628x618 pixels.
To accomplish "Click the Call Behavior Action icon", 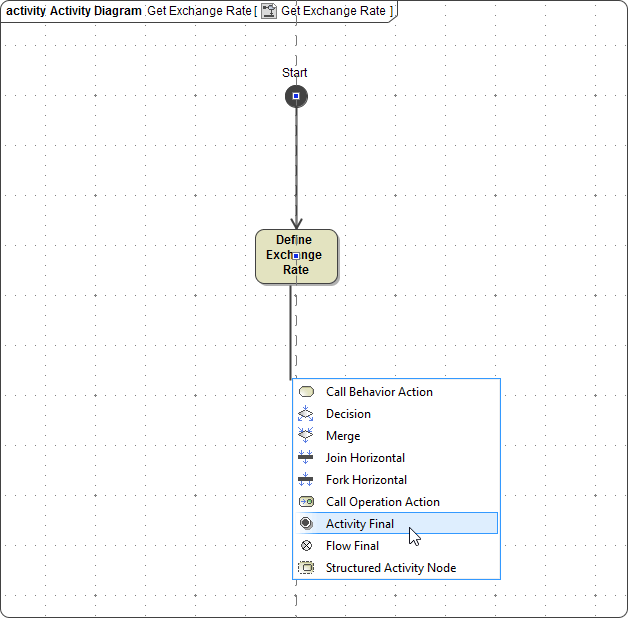I will (x=306, y=392).
